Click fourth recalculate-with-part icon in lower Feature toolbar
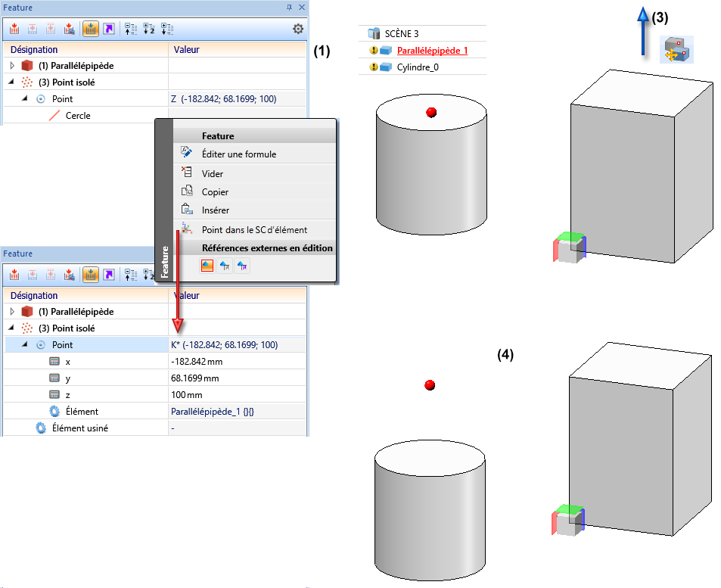This screenshot has width=721, height=588. click(x=70, y=275)
